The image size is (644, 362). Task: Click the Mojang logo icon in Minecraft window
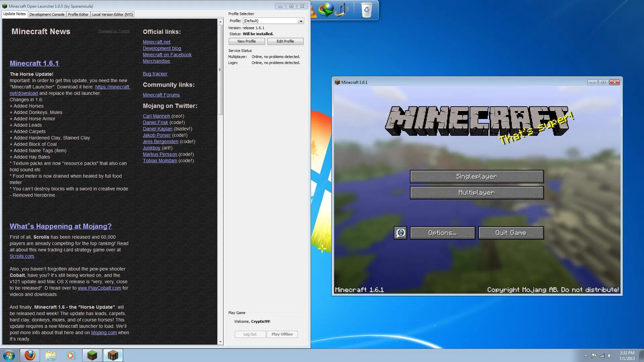pos(400,233)
